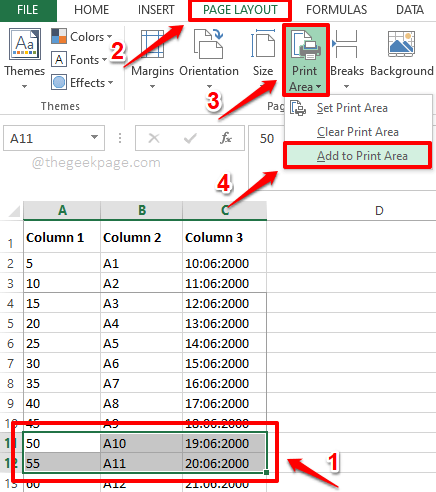Select column D header
436x492 pixels.
pyautogui.click(x=379, y=210)
